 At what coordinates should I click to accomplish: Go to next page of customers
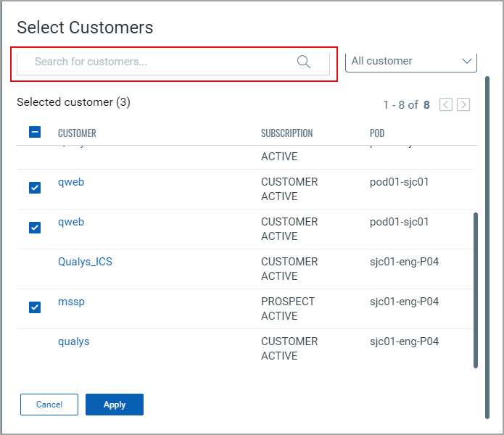pyautogui.click(x=463, y=104)
